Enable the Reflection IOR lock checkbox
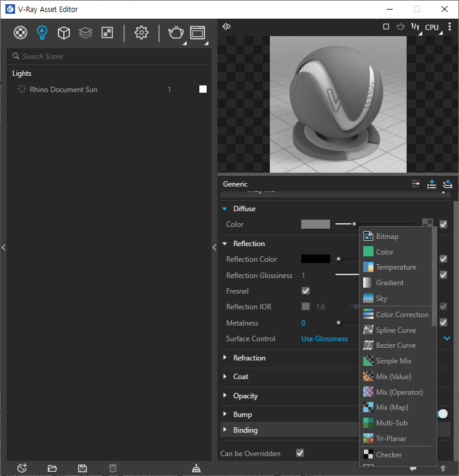The image size is (459, 476). click(305, 306)
